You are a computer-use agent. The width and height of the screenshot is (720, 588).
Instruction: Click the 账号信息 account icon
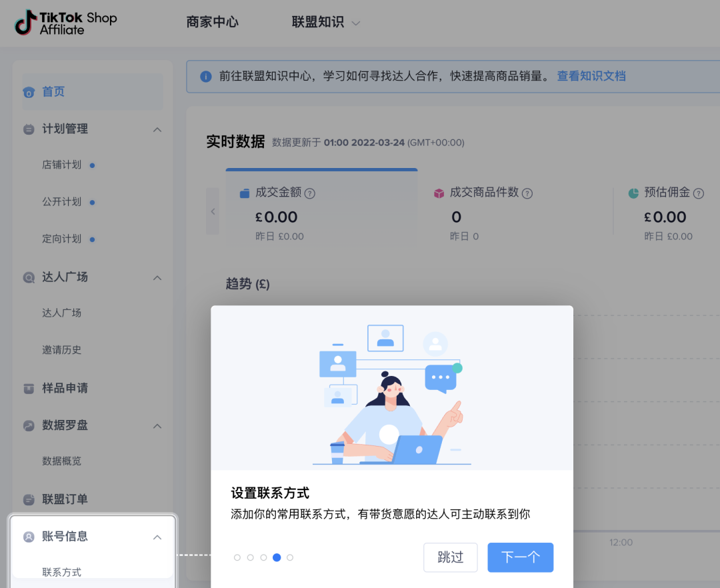coord(28,536)
